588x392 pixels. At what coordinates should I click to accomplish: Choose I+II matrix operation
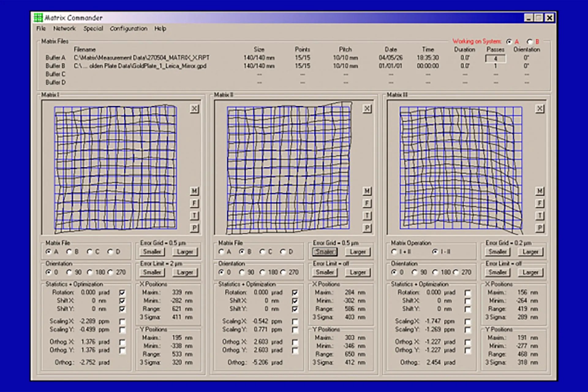click(394, 252)
